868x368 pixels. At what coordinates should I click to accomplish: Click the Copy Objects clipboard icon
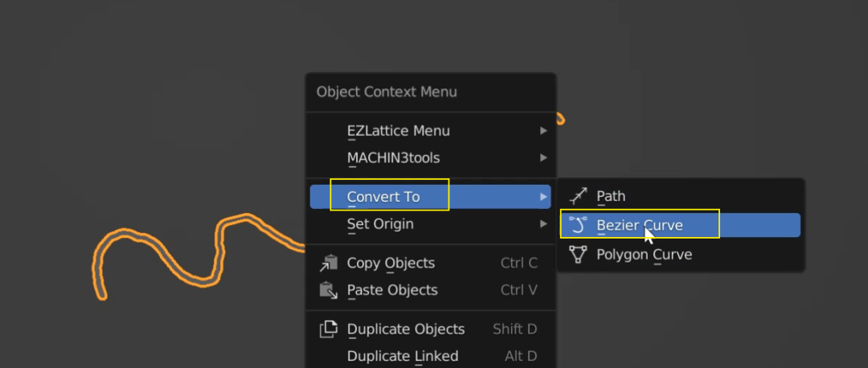point(329,263)
